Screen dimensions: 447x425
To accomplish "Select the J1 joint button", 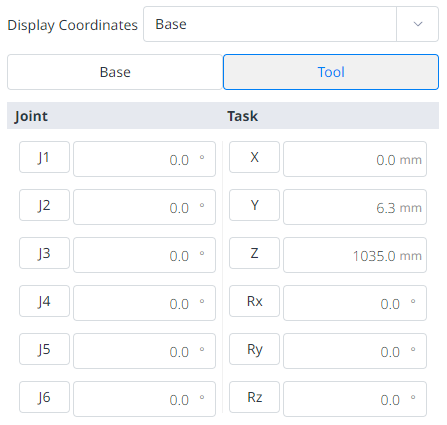I will [x=44, y=157].
